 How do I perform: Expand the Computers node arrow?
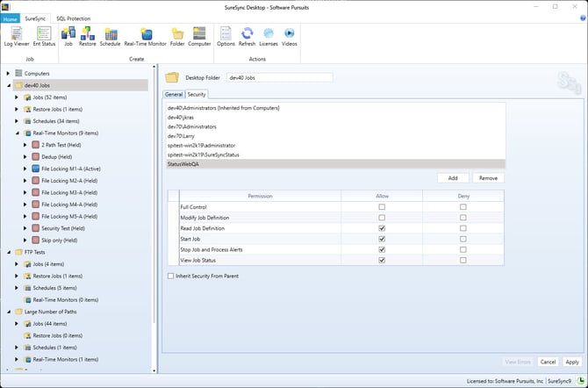pyautogui.click(x=8, y=74)
